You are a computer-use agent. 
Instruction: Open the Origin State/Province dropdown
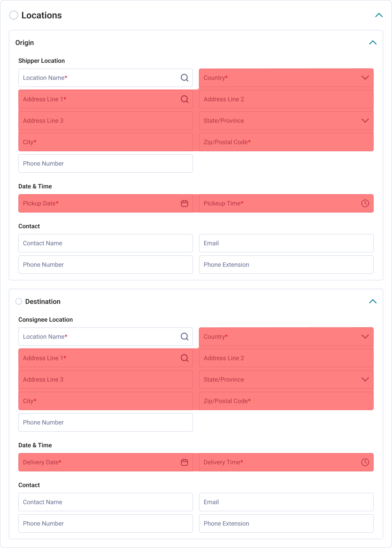point(286,121)
